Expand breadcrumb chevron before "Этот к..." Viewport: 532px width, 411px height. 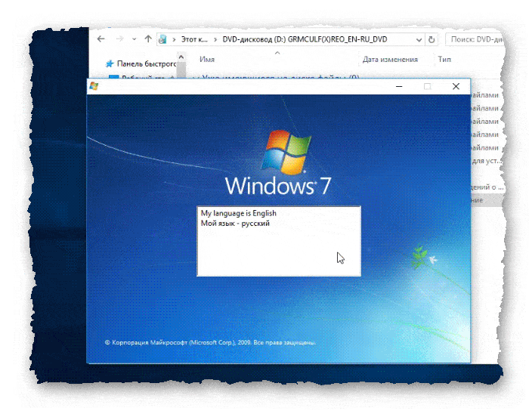coord(174,40)
